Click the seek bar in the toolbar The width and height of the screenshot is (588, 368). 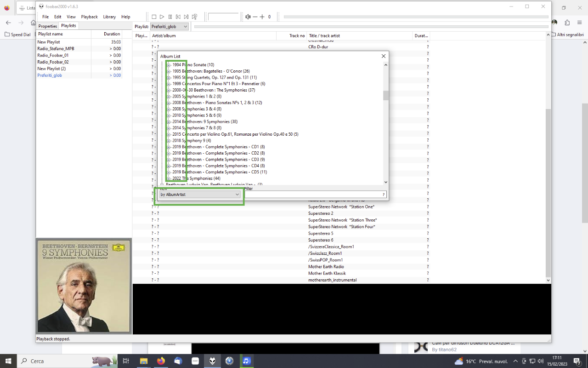click(416, 17)
